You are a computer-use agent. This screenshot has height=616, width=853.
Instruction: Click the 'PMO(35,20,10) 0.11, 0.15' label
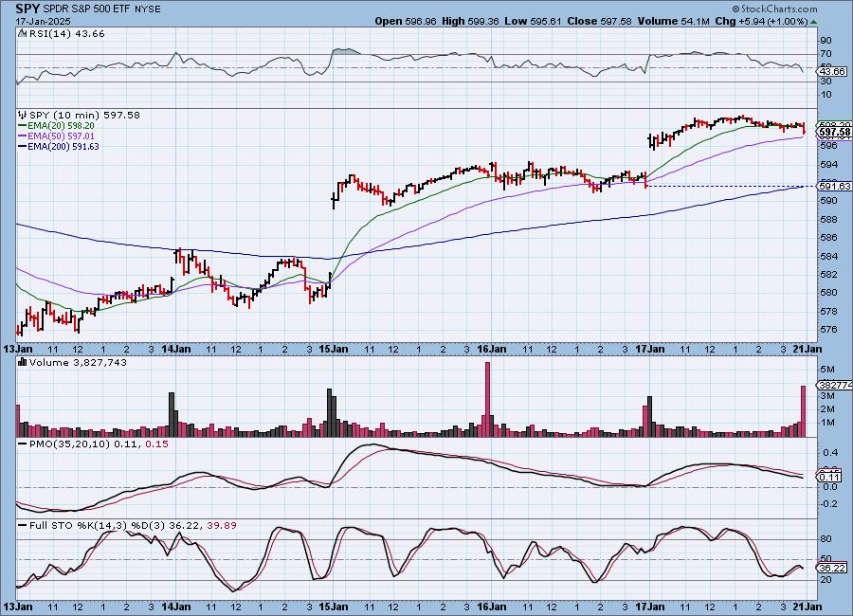tap(99, 444)
